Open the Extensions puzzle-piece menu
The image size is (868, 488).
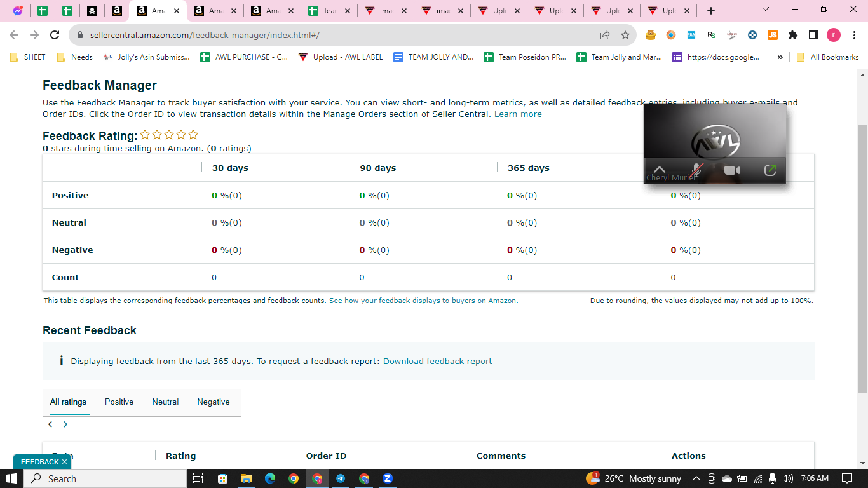tap(793, 35)
